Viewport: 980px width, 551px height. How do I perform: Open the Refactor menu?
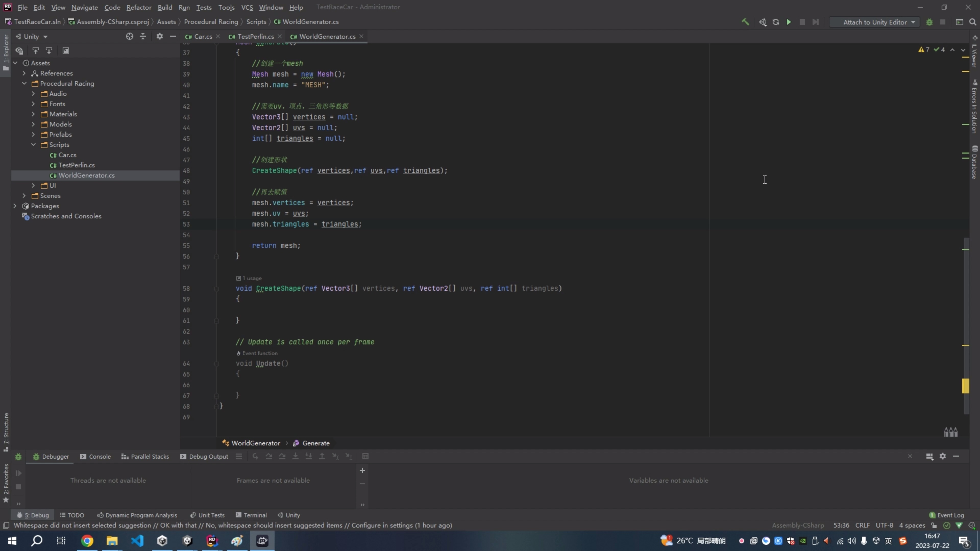139,7
